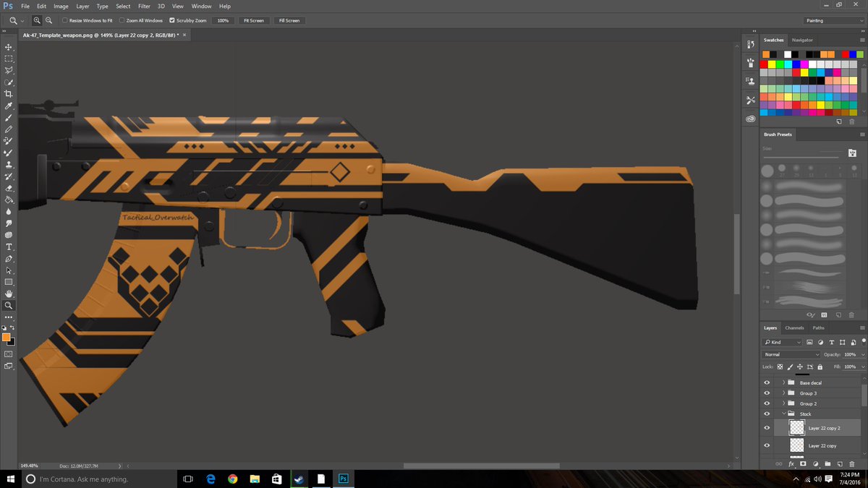This screenshot has width=868, height=488.
Task: Click the Delete layer trash icon
Action: click(852, 465)
